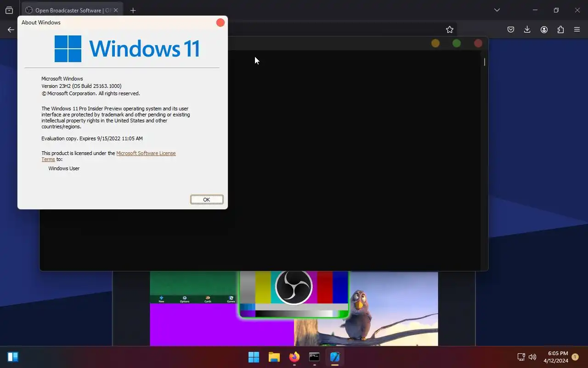The image size is (588, 368).
Task: Click the Windows User licensee text
Action: 64,168
